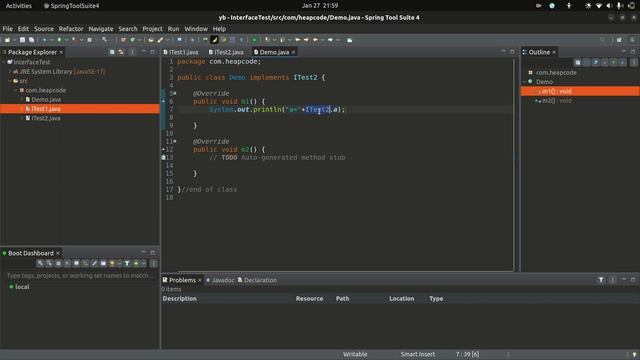Open the Outline View Menu (three dots)
Image resolution: width=640 pixels, height=360 pixels.
(633, 62)
